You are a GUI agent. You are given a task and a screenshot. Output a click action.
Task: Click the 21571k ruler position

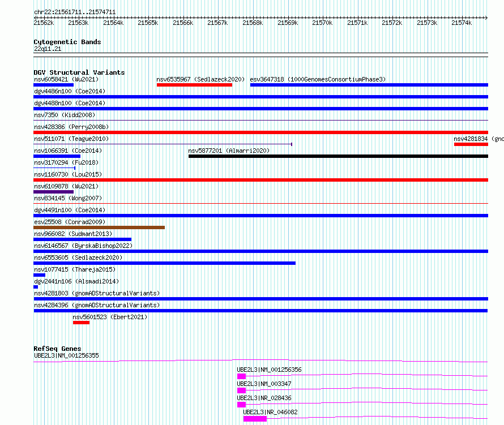[x=357, y=23]
